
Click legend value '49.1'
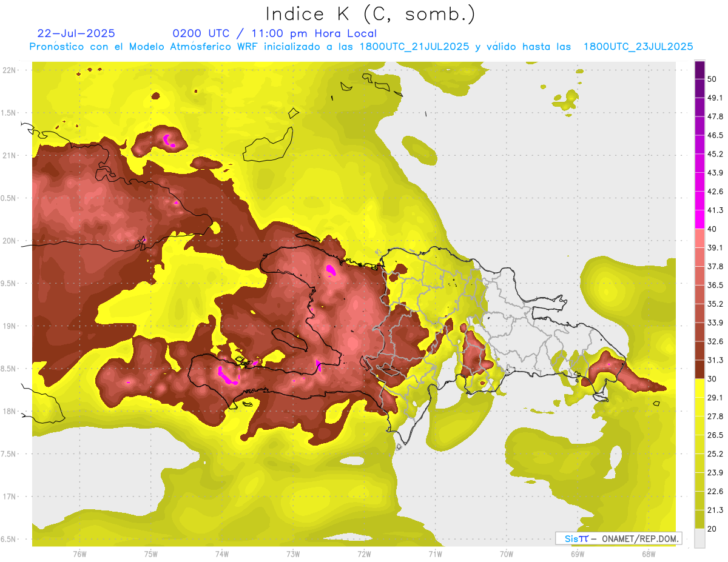point(715,98)
